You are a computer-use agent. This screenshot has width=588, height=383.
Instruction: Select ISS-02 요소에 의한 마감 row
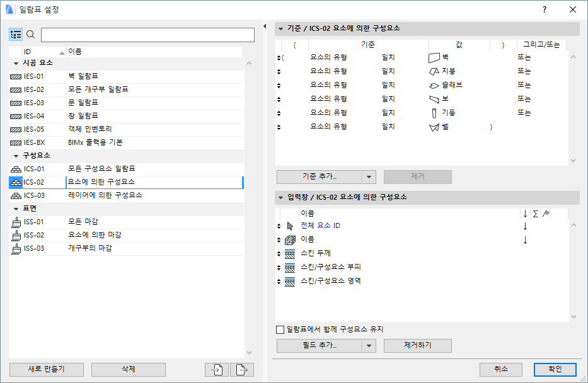click(127, 236)
